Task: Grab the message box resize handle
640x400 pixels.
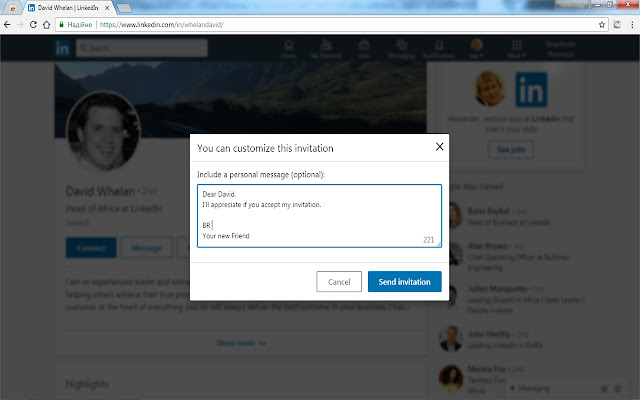Action: pyautogui.click(x=439, y=244)
